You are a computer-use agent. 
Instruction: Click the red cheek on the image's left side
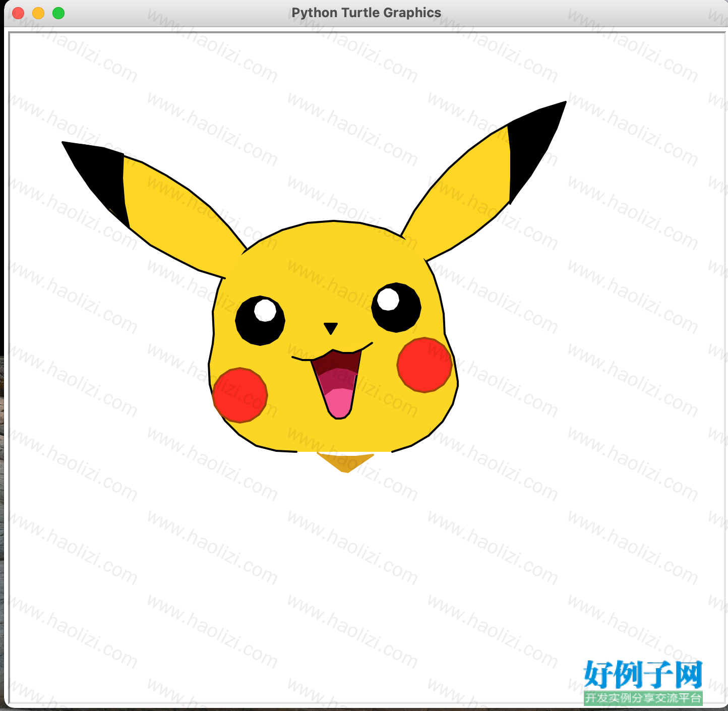coord(240,395)
